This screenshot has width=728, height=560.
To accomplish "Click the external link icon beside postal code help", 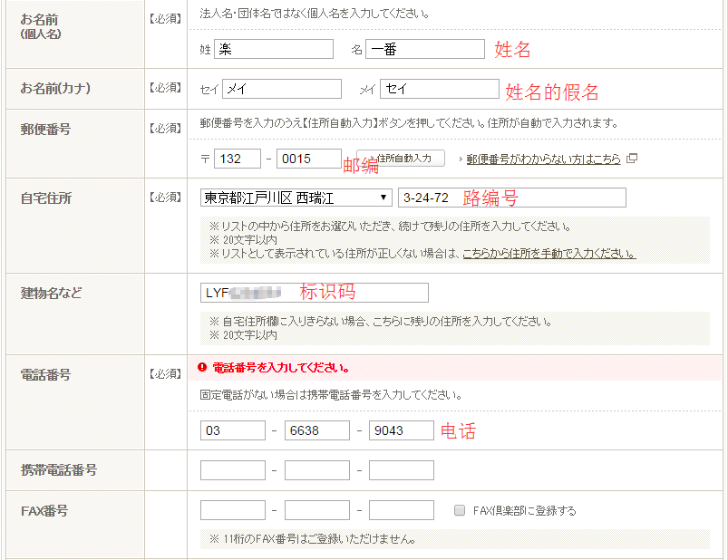I will click(x=632, y=159).
